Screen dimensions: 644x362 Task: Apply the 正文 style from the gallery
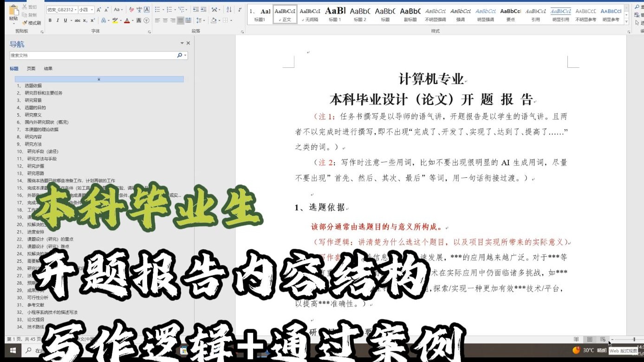coord(285,15)
